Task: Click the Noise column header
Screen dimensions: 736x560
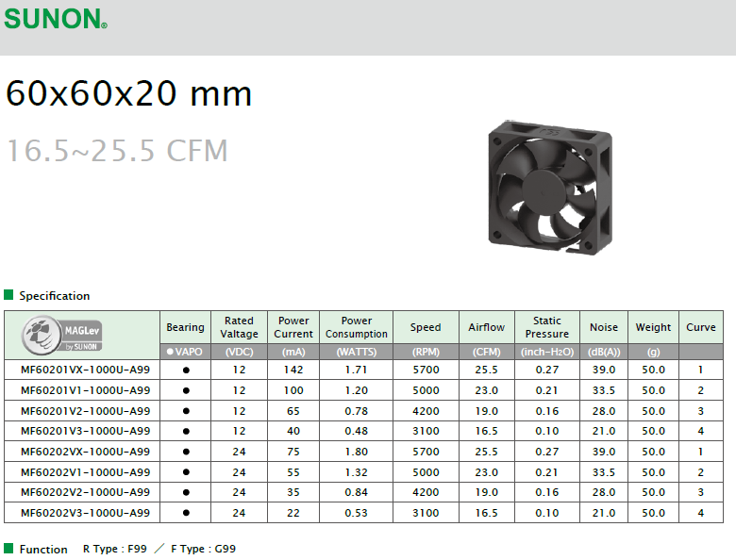Action: (x=604, y=327)
